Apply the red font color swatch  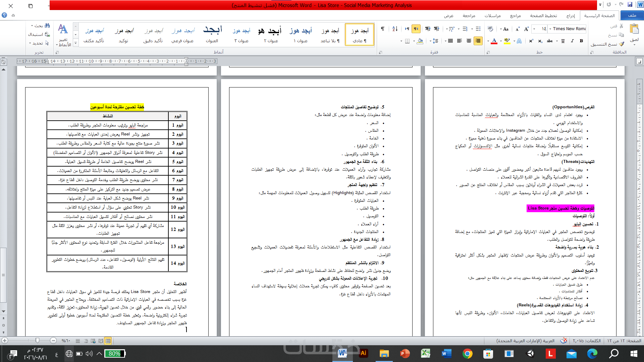pos(494,41)
